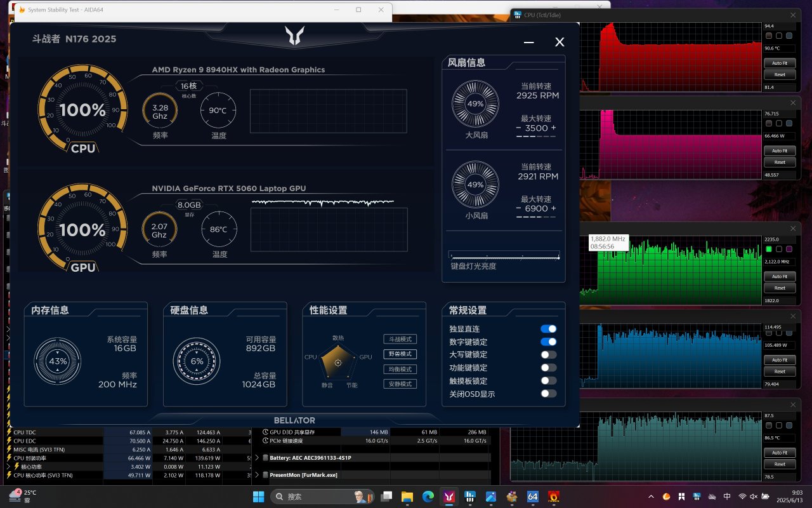
Task: Click Auto Fit on the CPU temperature graph
Action: tap(779, 63)
